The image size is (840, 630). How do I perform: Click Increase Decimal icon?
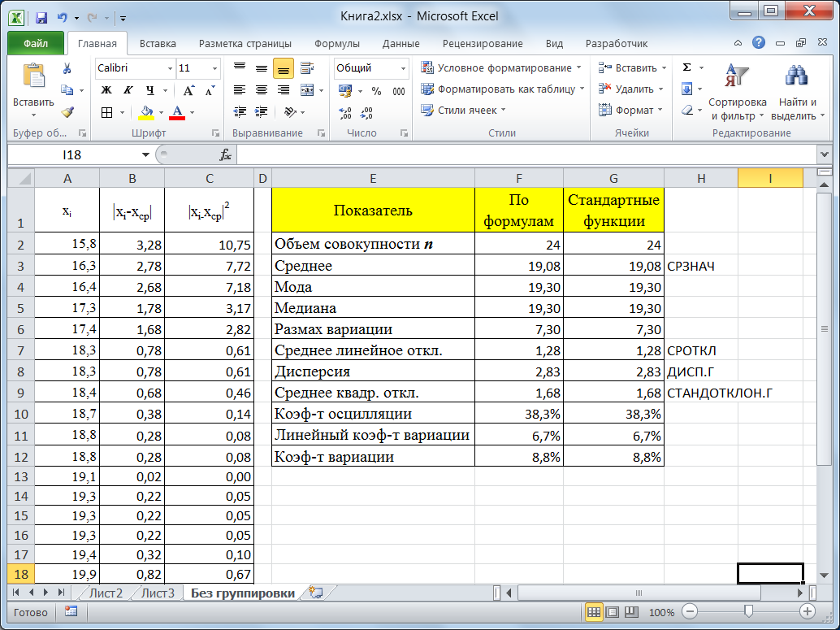click(345, 113)
